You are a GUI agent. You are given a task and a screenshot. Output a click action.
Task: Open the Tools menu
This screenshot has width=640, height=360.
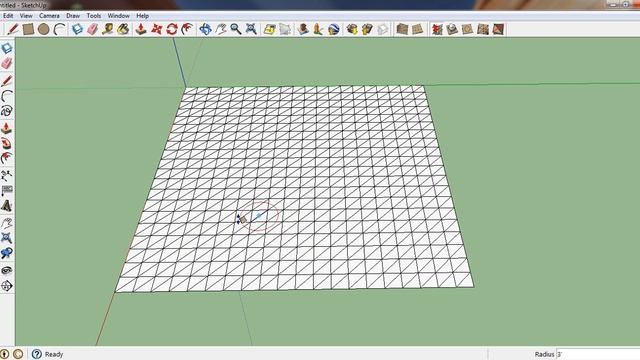click(x=94, y=16)
